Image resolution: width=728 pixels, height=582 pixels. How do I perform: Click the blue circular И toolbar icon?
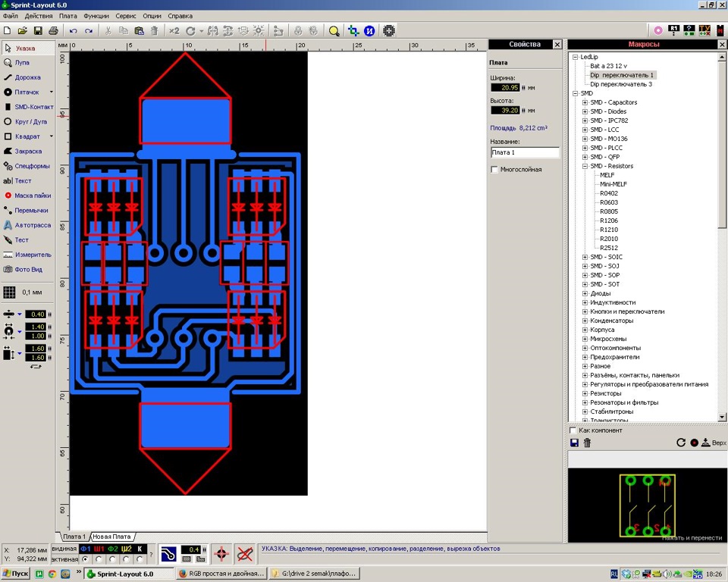tap(369, 31)
